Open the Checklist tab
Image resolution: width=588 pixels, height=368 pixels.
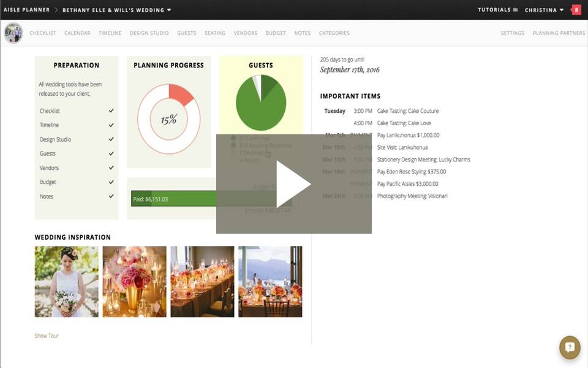pyautogui.click(x=43, y=33)
